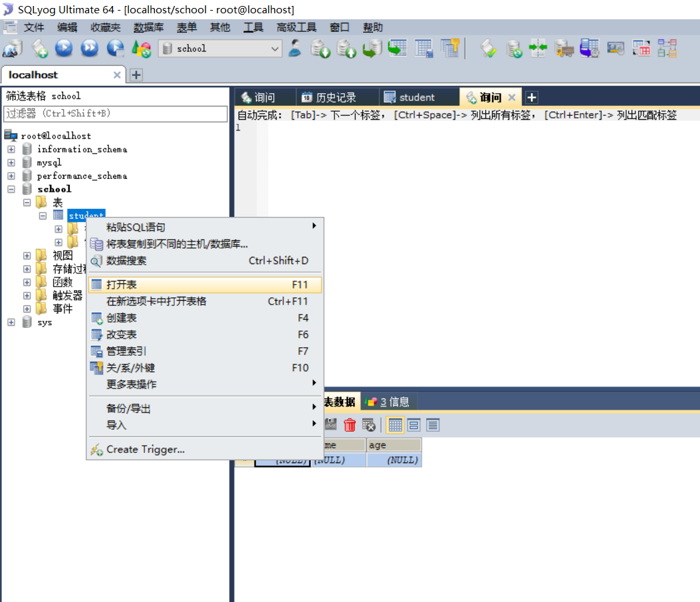Expand performance_schema database node
Screen dimensions: 700x602
[11, 176]
